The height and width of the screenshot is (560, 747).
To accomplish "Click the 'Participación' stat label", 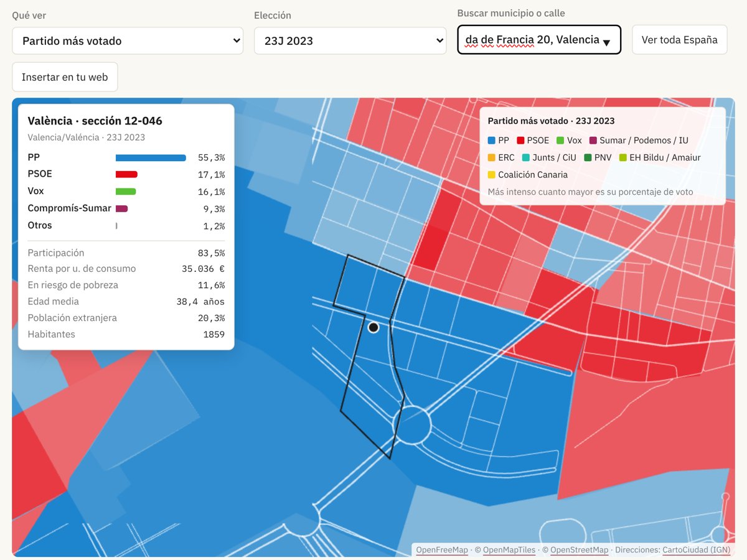I will coord(56,253).
